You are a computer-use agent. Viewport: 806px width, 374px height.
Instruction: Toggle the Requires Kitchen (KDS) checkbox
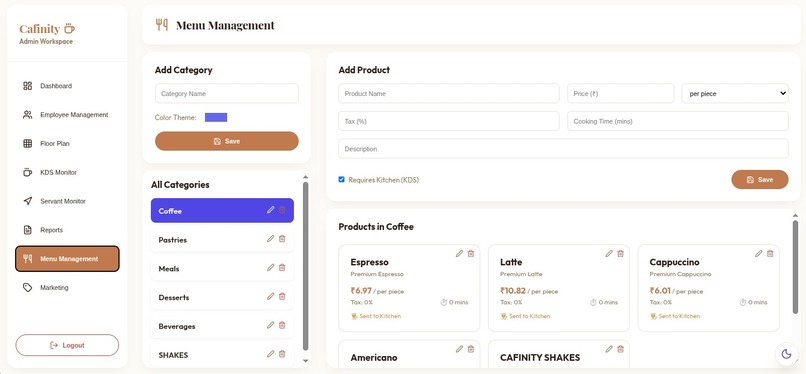pos(341,179)
